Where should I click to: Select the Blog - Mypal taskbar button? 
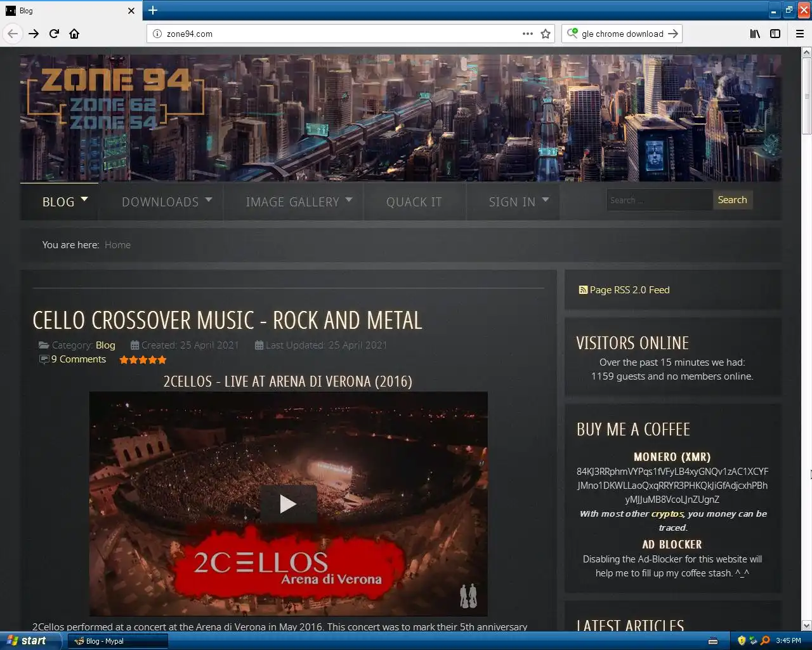coord(118,641)
